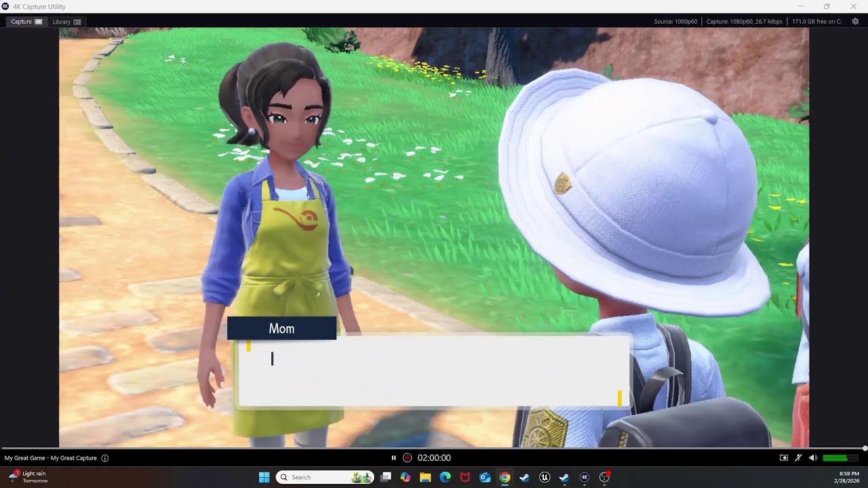Viewport: 868px width, 488px height.
Task: Open 4K Capture Utility settings gear
Action: (x=855, y=22)
